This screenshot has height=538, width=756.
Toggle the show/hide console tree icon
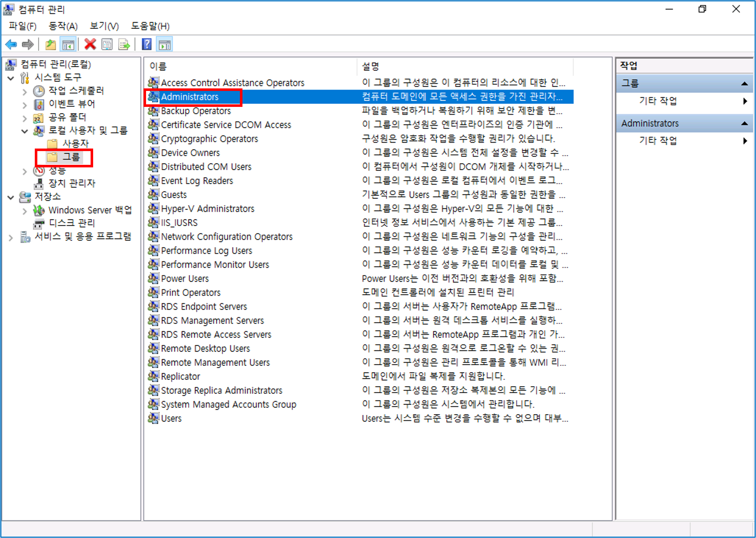tap(68, 45)
